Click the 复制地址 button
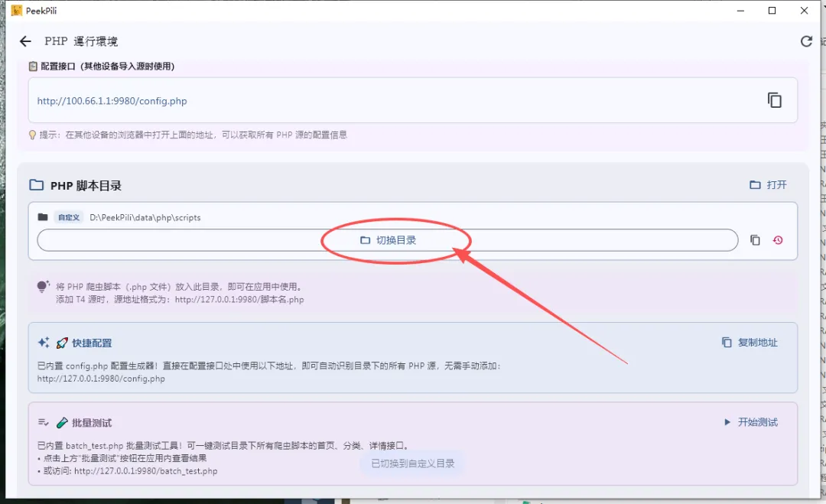Image resolution: width=826 pixels, height=504 pixels. pyautogui.click(x=750, y=343)
